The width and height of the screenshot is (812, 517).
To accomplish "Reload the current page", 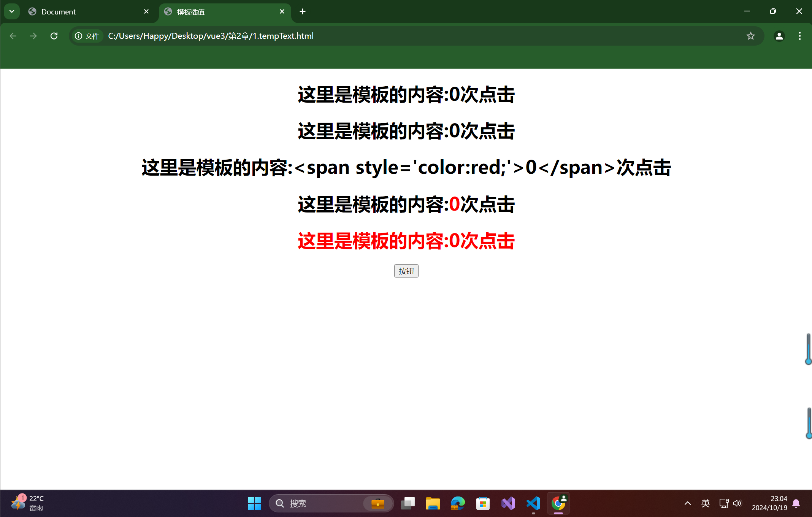I will [54, 36].
